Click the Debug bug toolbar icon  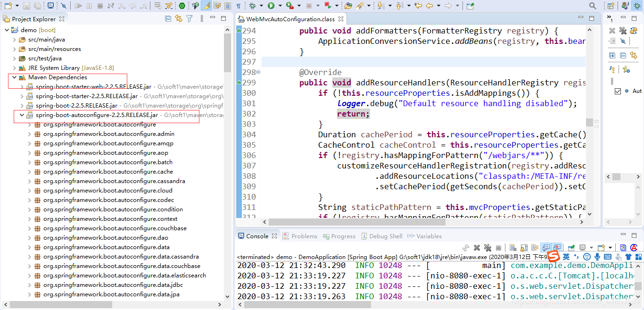tap(252, 6)
